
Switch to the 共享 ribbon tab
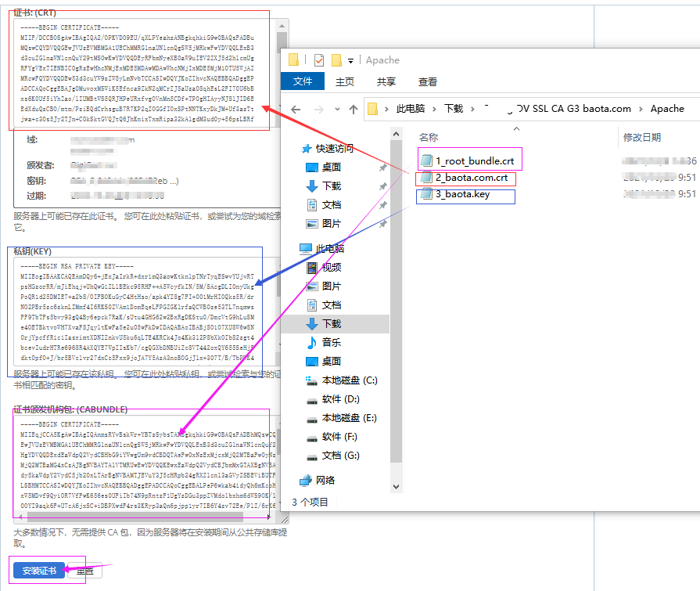[x=386, y=81]
